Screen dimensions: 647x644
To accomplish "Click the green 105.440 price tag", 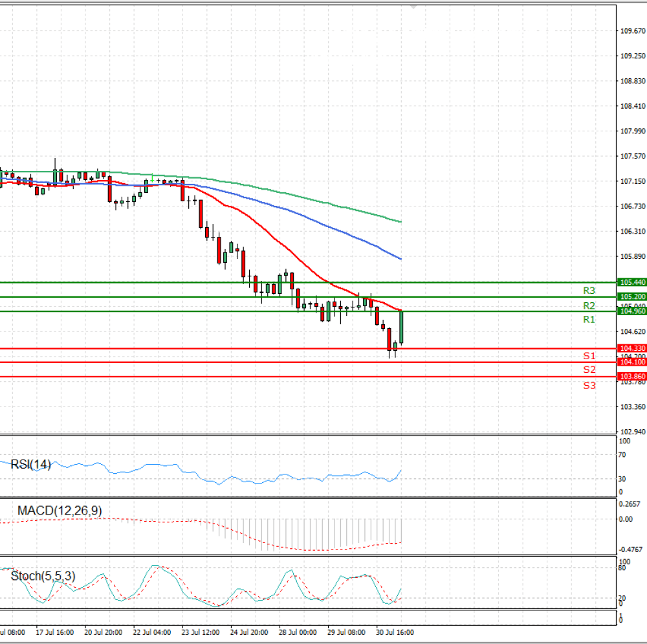I will coord(631,282).
